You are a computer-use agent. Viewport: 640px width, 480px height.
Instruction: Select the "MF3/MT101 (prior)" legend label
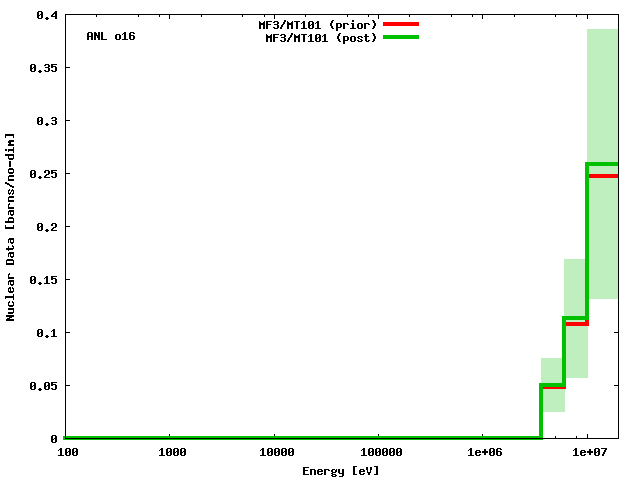(317, 24)
